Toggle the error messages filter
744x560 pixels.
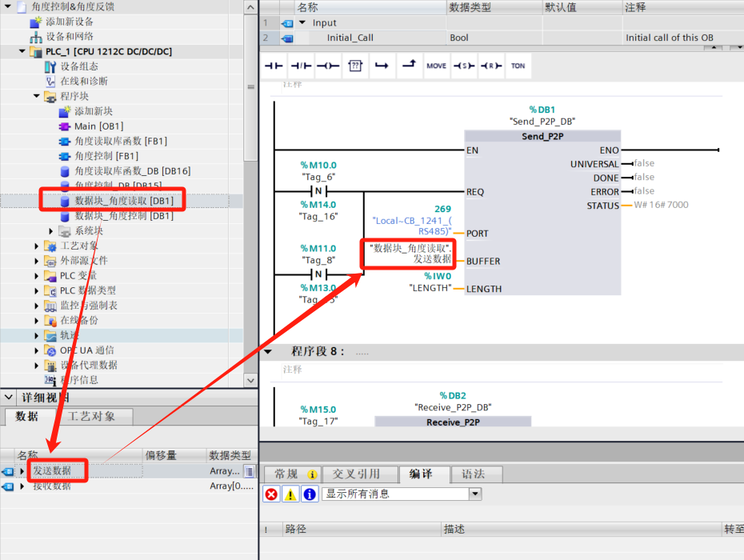pos(271,494)
